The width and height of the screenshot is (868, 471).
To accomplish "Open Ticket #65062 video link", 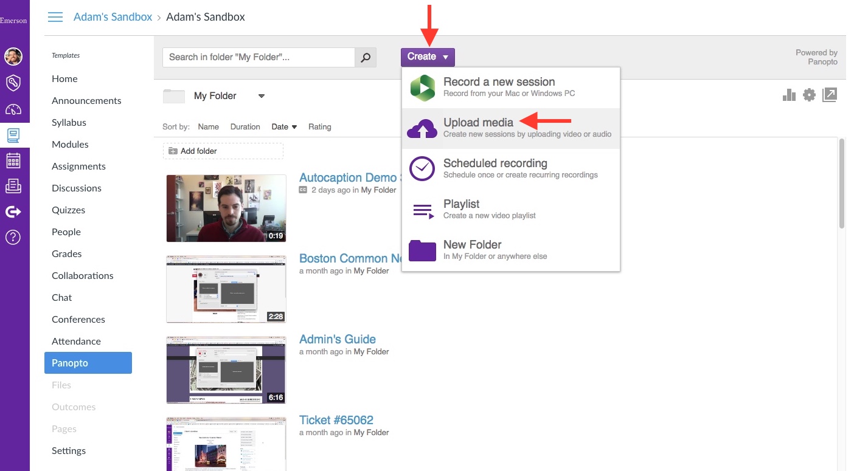I will pyautogui.click(x=336, y=420).
